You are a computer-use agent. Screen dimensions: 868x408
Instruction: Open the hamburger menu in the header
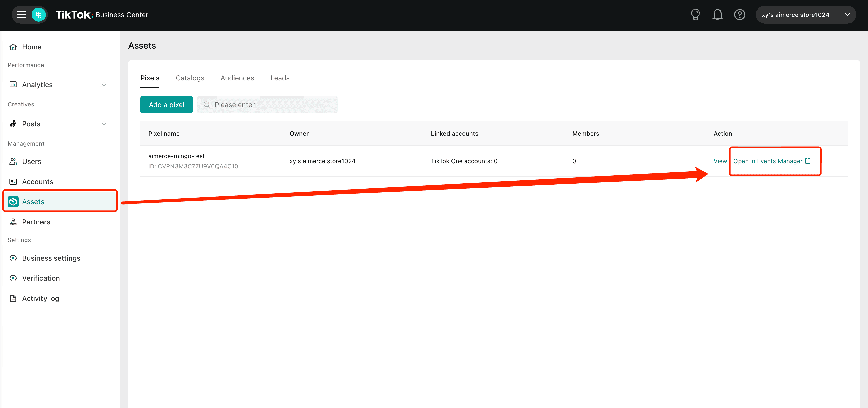(x=22, y=15)
